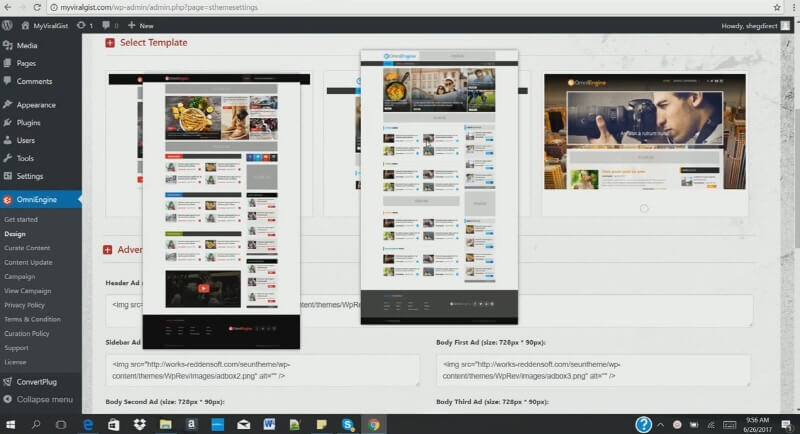Choose the dark photographer template thumbnail
Screen dimensions: 800x434
644,132
